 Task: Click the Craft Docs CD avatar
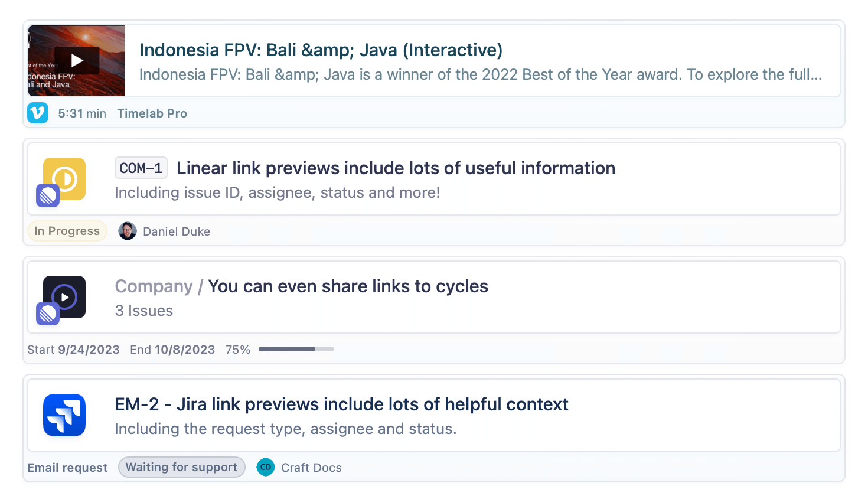pyautogui.click(x=266, y=467)
